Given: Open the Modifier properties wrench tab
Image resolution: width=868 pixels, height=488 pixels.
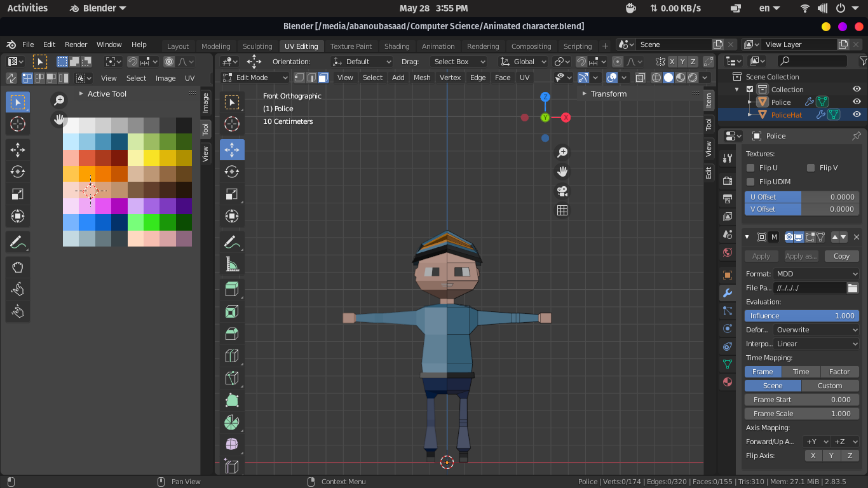Looking at the screenshot, I should pyautogui.click(x=728, y=293).
